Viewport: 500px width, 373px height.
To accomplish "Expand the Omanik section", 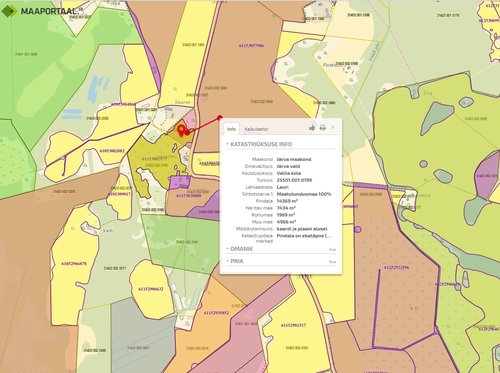I will [239, 249].
